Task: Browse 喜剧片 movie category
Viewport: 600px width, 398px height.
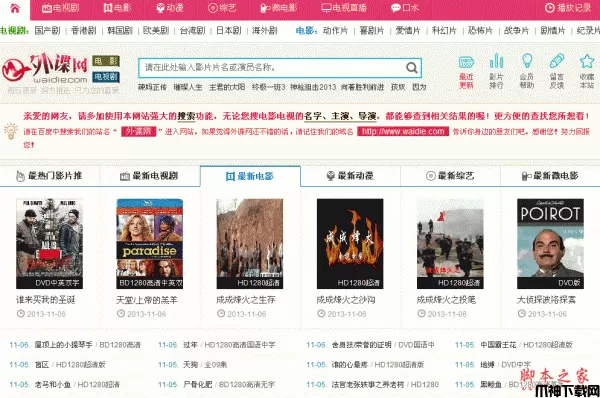Action: point(372,31)
